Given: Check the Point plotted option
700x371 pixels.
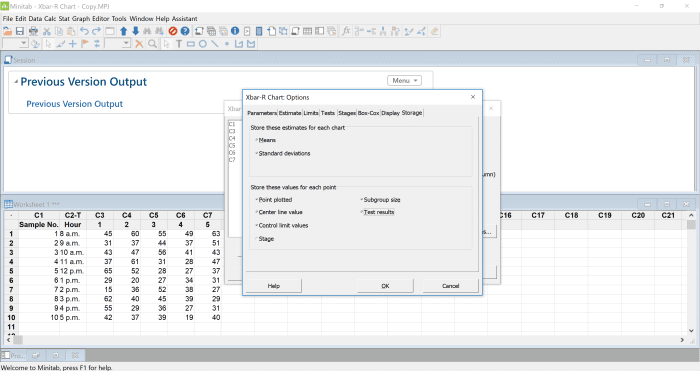Looking at the screenshot, I should click(x=257, y=200).
